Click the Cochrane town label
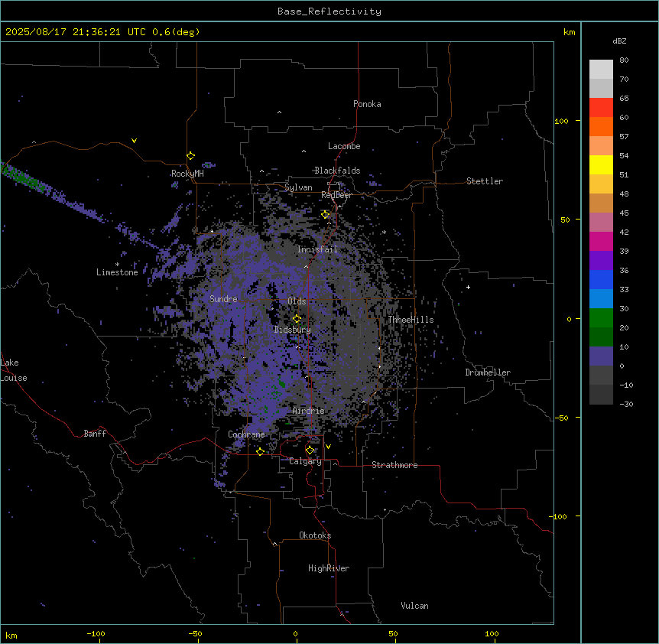Viewport: 659px width, 644px height. (246, 434)
